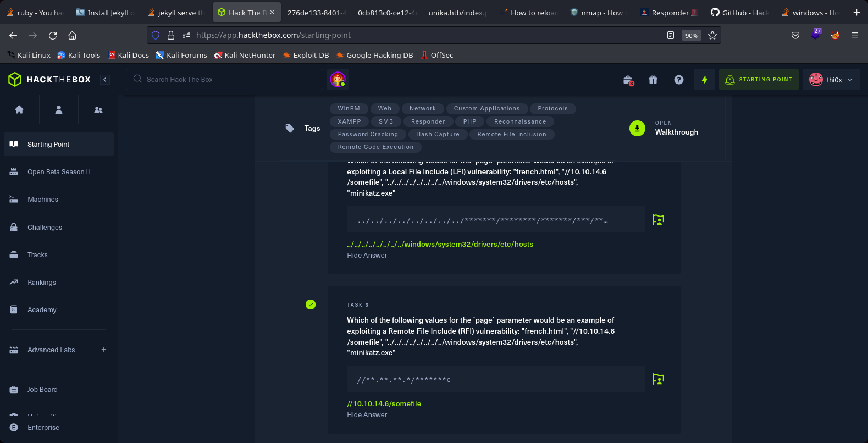Hide Answer for Task 5
868x443 pixels.
tap(367, 414)
